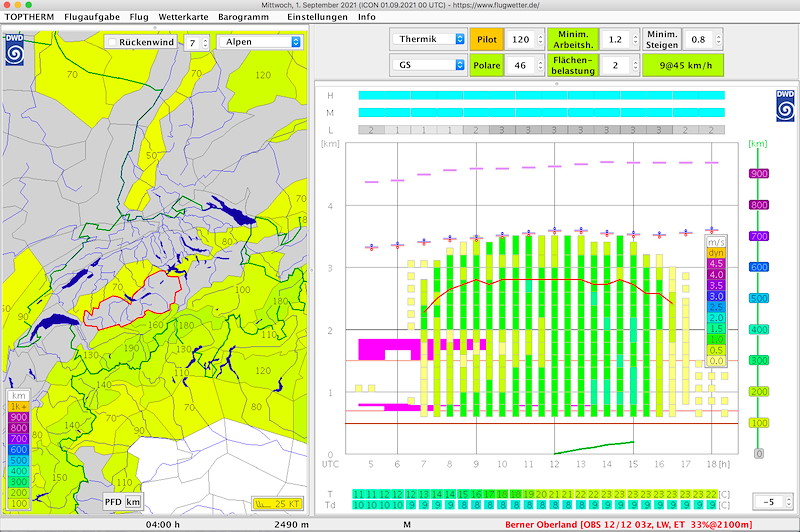Click the Pilot weight stepper arrows
Viewport: 800px width, 532px height.
(x=540, y=39)
